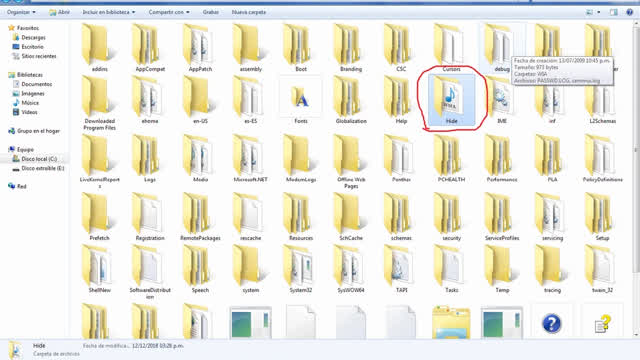Select the Hide folder with music icon
The image size is (640, 360).
coord(451,100)
